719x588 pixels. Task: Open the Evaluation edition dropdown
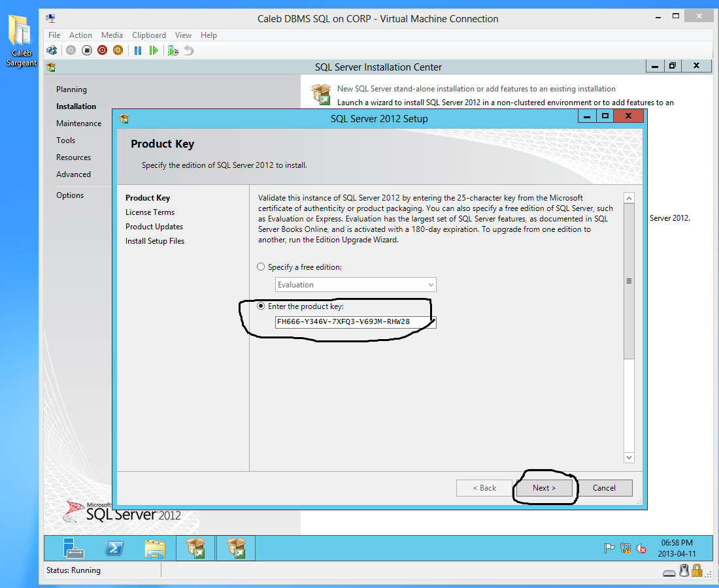click(x=356, y=285)
